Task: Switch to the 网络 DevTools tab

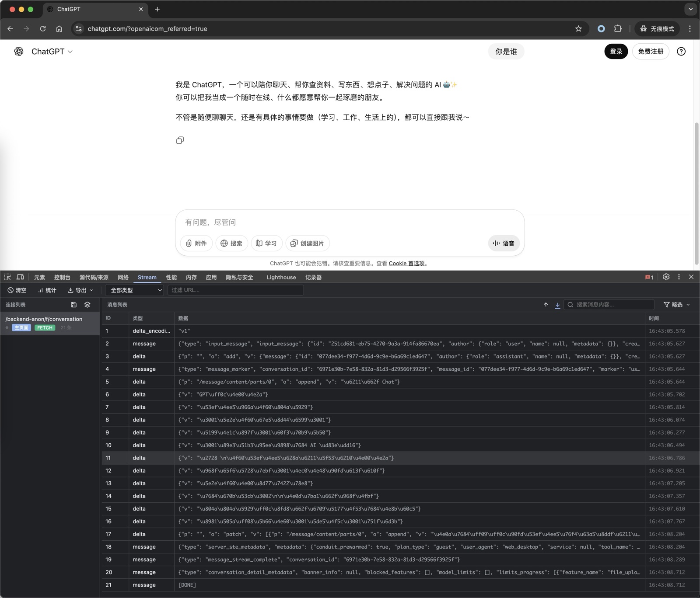Action: (123, 278)
